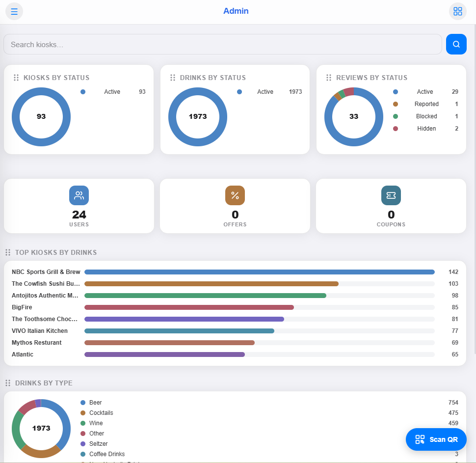
Task: Grab the Kiosks By Status drag handle
Action: (x=16, y=78)
